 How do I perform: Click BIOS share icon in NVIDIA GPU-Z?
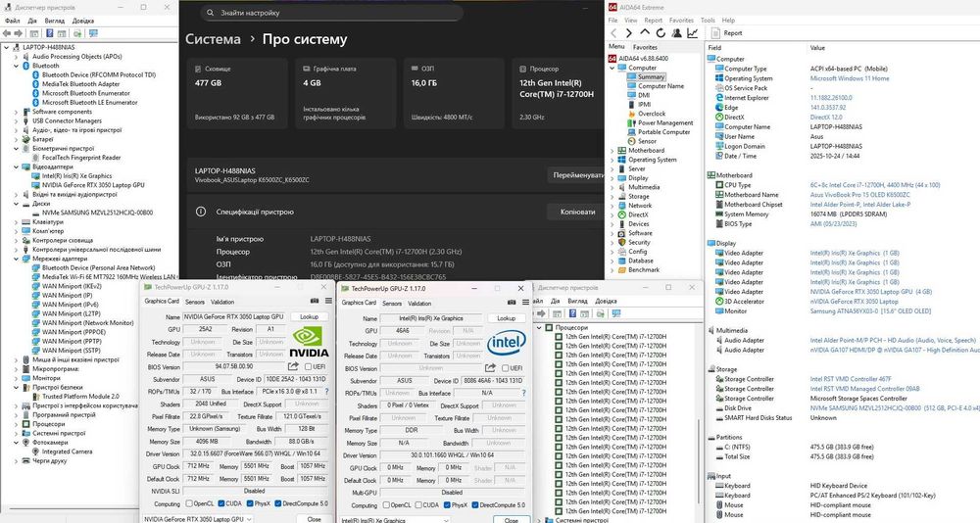(x=292, y=367)
